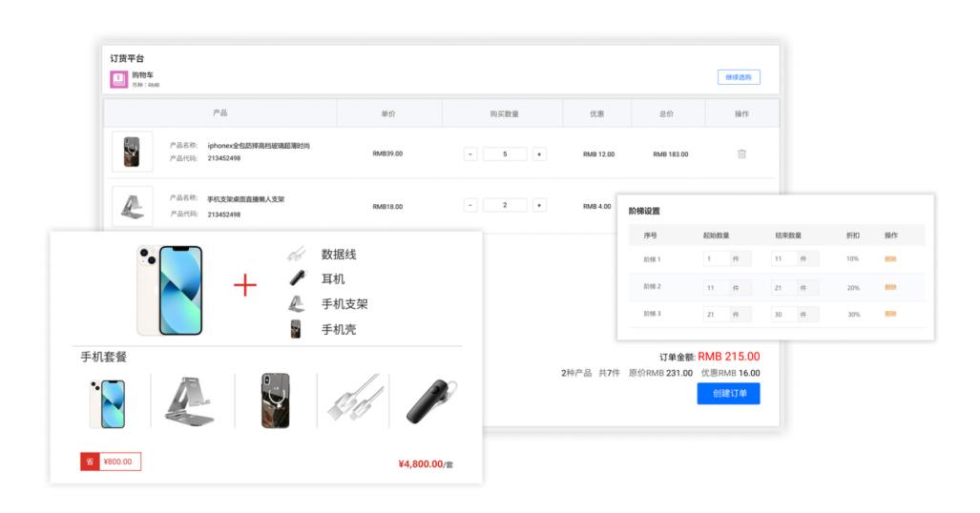Click unit price RMB39.00
The image size is (980, 513).
pyautogui.click(x=387, y=154)
